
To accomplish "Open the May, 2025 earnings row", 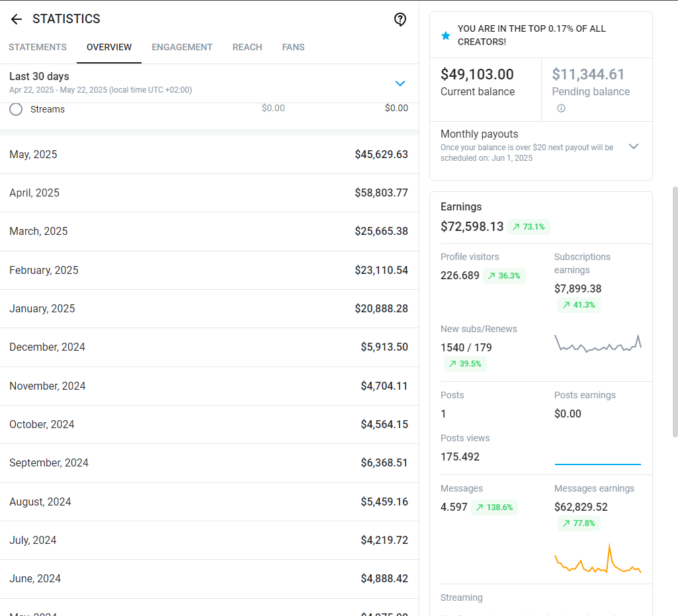I will point(209,154).
